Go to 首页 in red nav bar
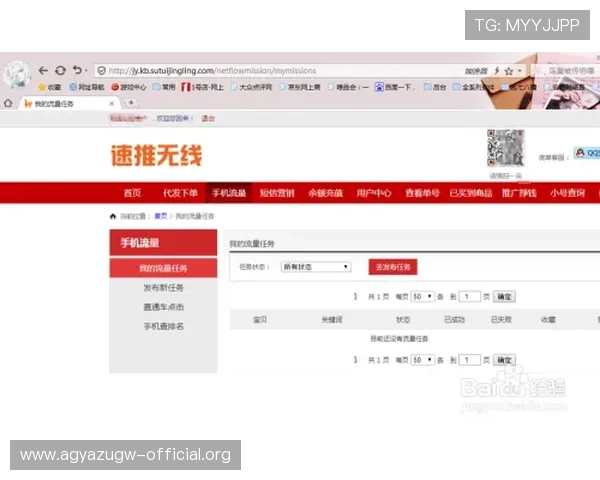600x480 pixels. (x=132, y=193)
